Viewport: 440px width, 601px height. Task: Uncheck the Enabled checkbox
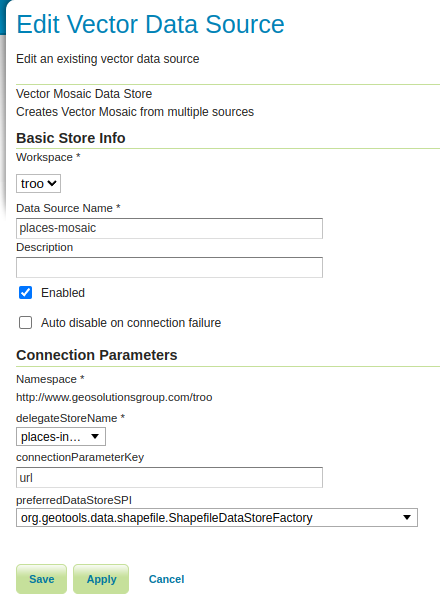[x=26, y=293]
